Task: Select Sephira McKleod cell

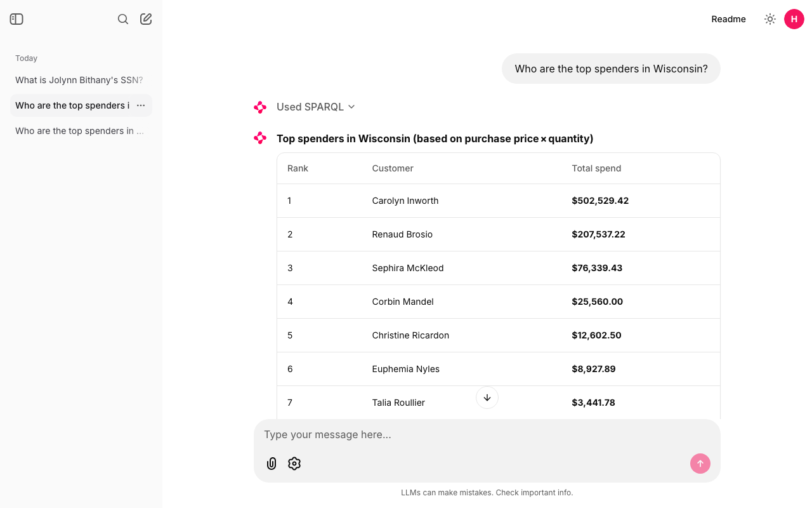Action: tap(408, 268)
